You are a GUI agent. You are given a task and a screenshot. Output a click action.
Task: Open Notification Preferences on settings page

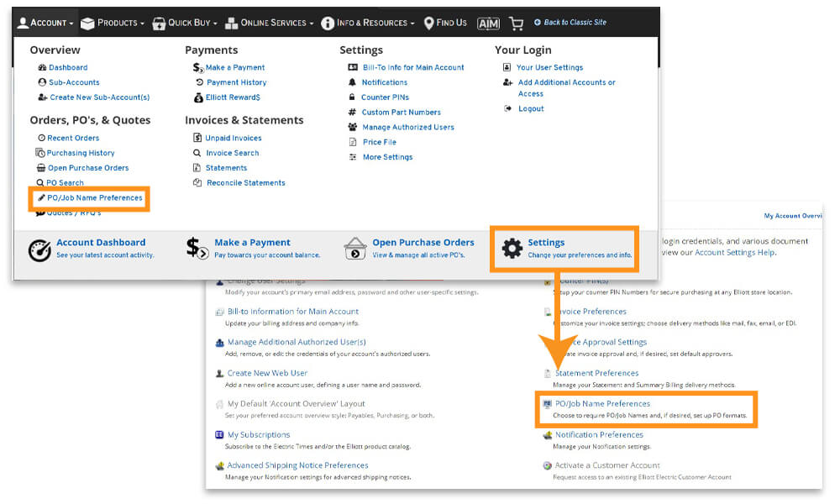point(599,435)
